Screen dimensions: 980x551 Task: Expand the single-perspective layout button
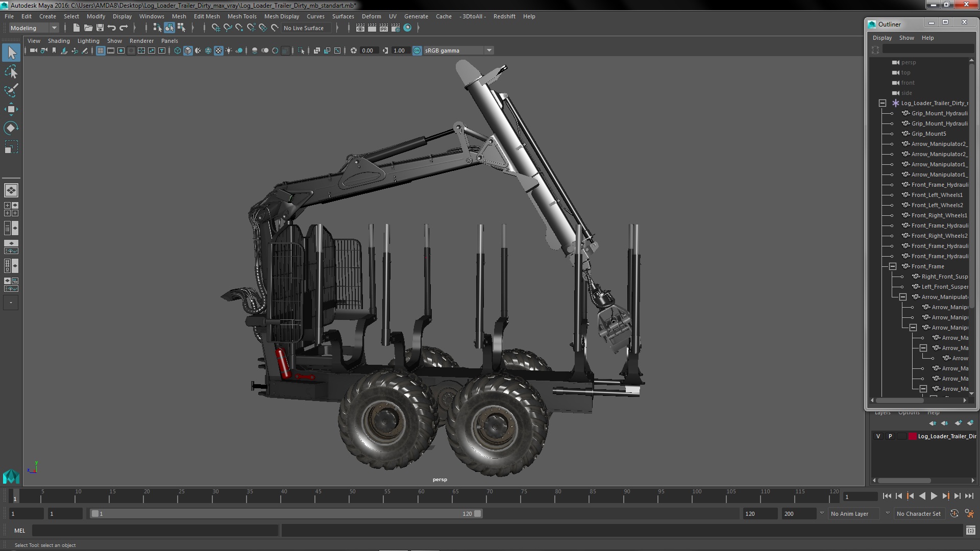click(x=11, y=190)
